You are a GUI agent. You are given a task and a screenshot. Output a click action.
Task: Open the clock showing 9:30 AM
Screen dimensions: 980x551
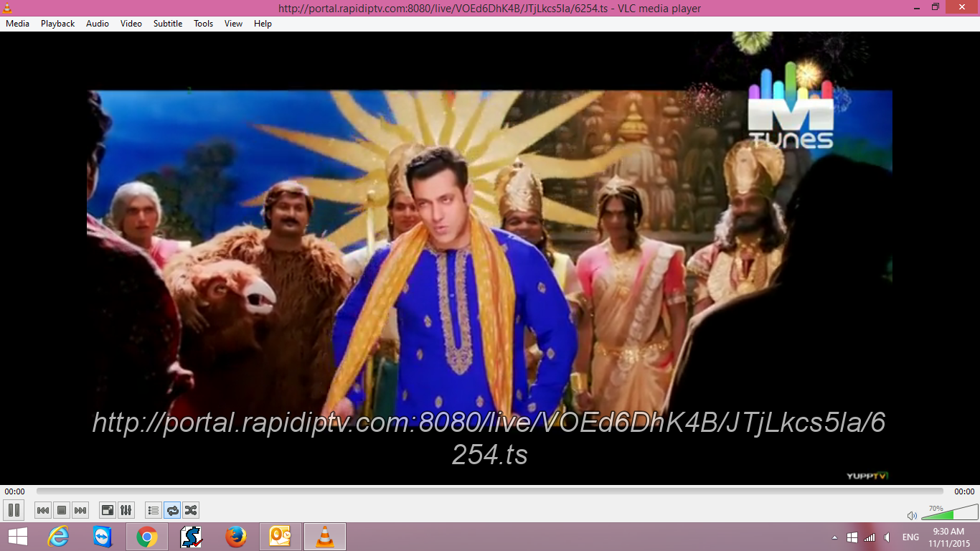[x=948, y=537]
